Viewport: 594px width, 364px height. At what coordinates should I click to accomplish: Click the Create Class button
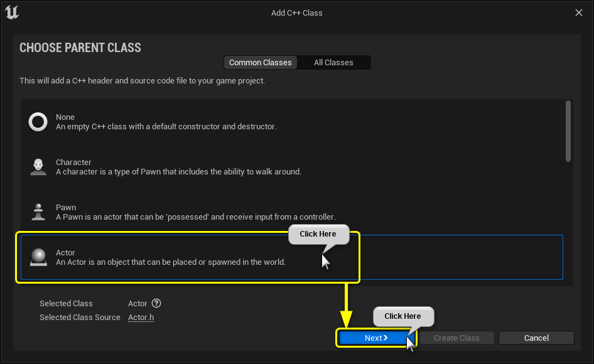(456, 337)
